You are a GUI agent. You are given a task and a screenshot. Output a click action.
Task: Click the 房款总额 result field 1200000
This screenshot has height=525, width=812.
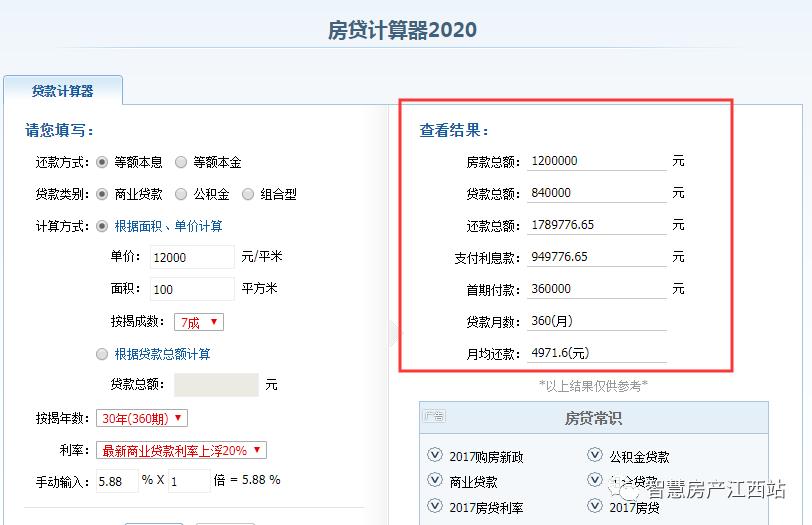point(597,161)
